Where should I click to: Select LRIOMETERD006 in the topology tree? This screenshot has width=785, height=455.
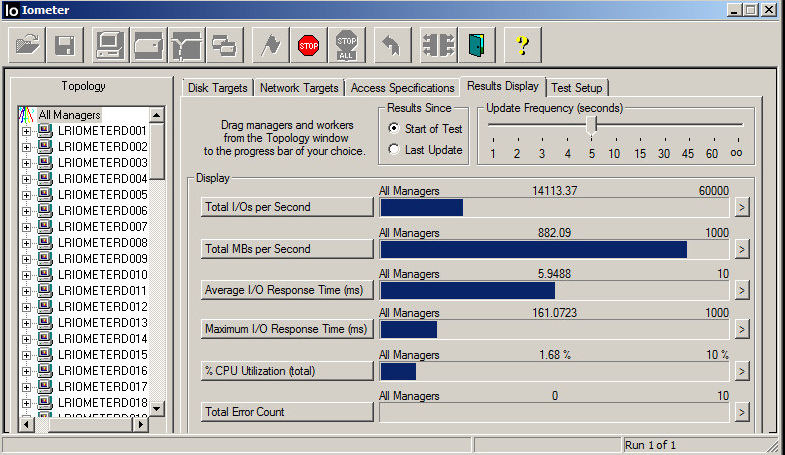click(x=103, y=211)
